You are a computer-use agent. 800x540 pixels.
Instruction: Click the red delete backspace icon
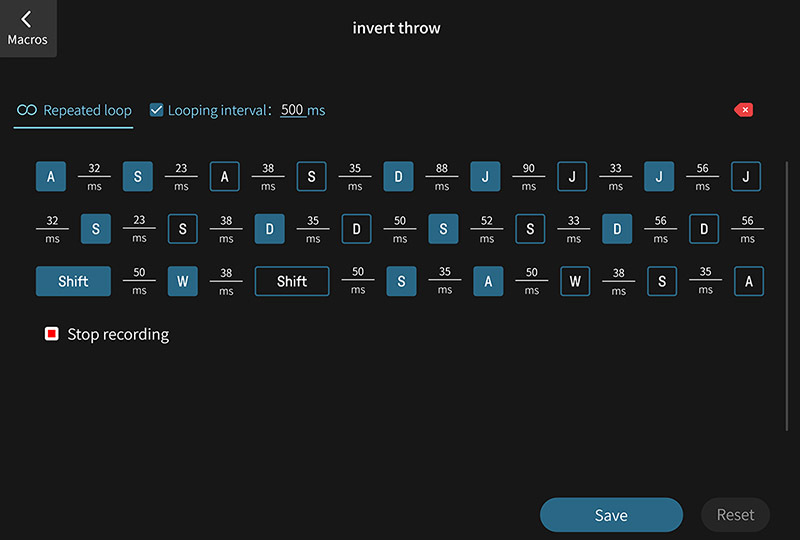(743, 110)
